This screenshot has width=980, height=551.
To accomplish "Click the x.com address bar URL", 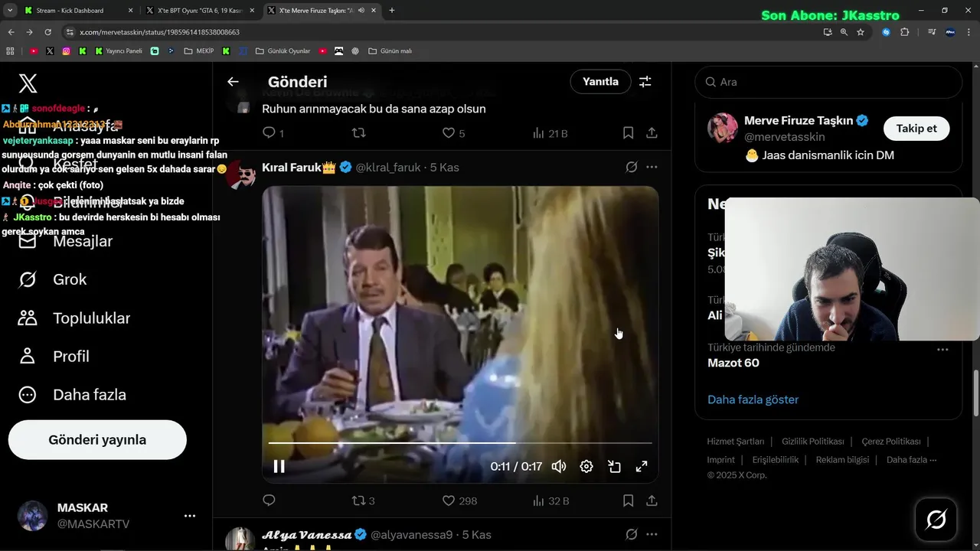I will 160,32.
